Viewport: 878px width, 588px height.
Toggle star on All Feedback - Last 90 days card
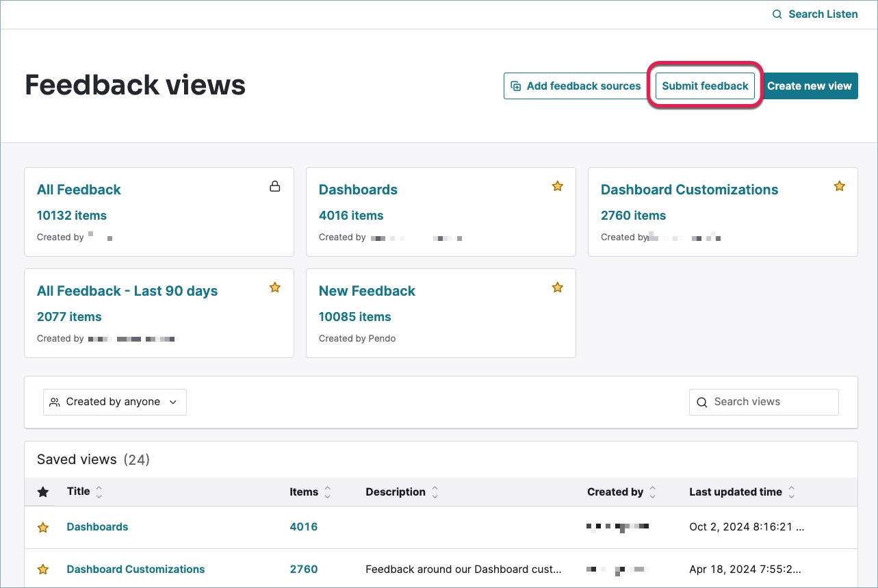click(x=275, y=287)
